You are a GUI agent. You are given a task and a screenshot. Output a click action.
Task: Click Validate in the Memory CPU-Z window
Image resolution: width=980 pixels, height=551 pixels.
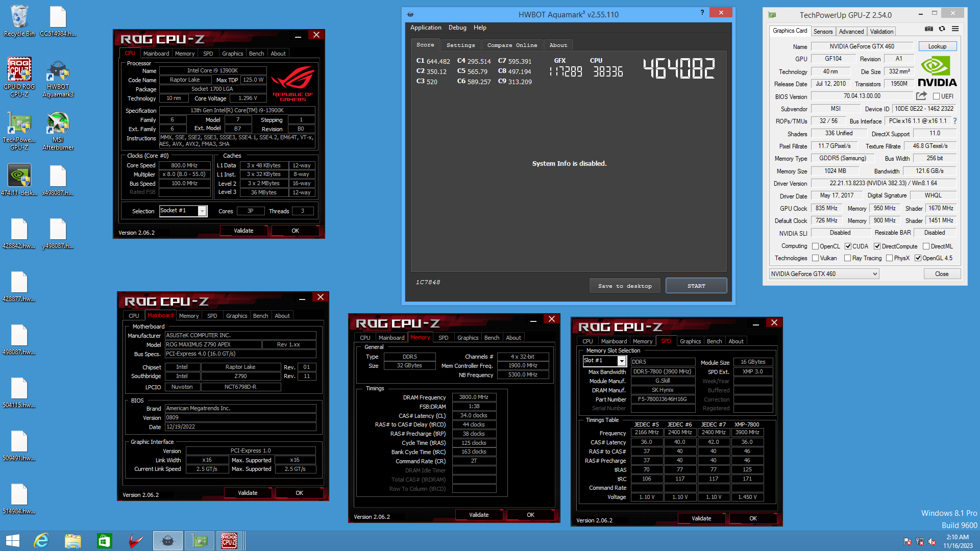[x=479, y=515]
